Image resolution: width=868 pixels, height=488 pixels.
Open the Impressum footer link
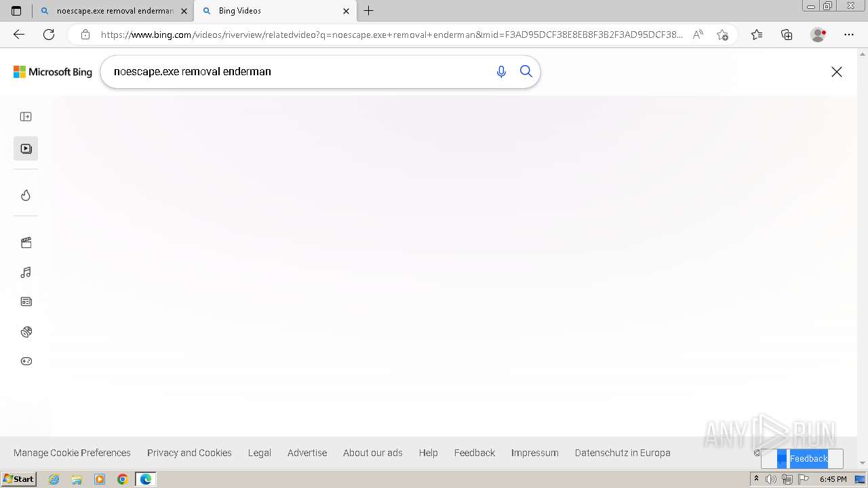tap(535, 453)
